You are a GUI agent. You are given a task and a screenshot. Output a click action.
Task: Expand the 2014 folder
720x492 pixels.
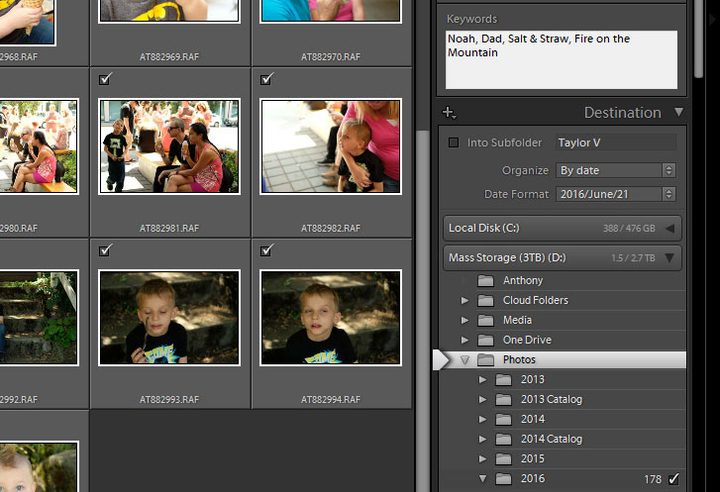click(483, 419)
